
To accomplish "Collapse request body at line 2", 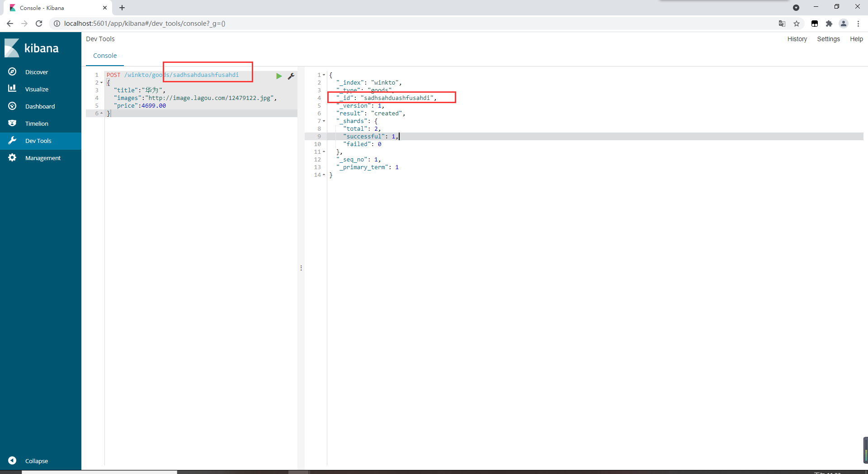I will pos(101,83).
